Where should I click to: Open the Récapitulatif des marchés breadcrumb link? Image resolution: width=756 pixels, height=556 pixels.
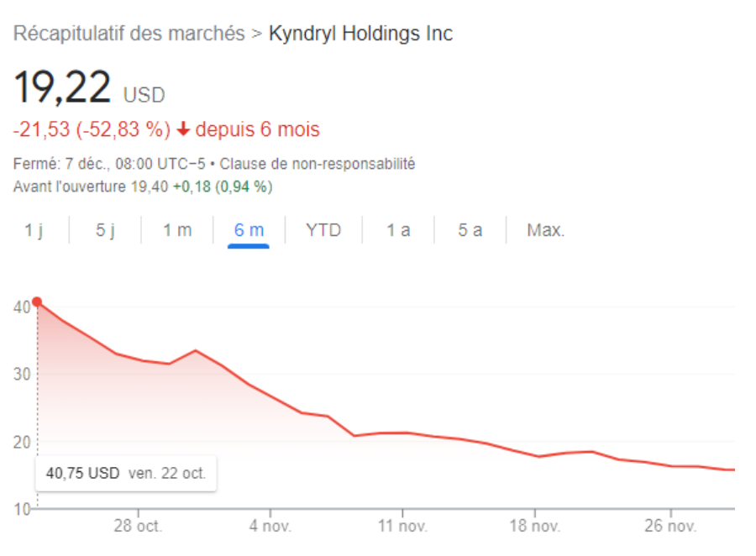coord(129,34)
